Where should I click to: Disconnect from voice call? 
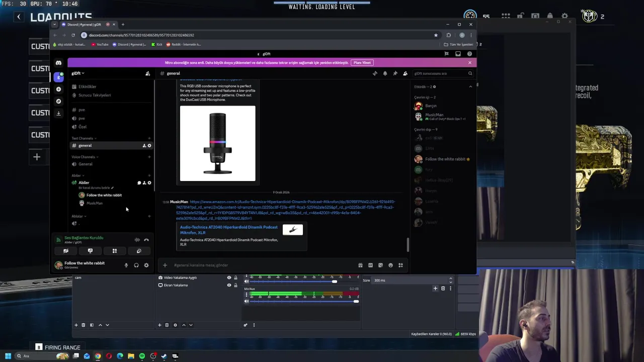[x=146, y=240]
